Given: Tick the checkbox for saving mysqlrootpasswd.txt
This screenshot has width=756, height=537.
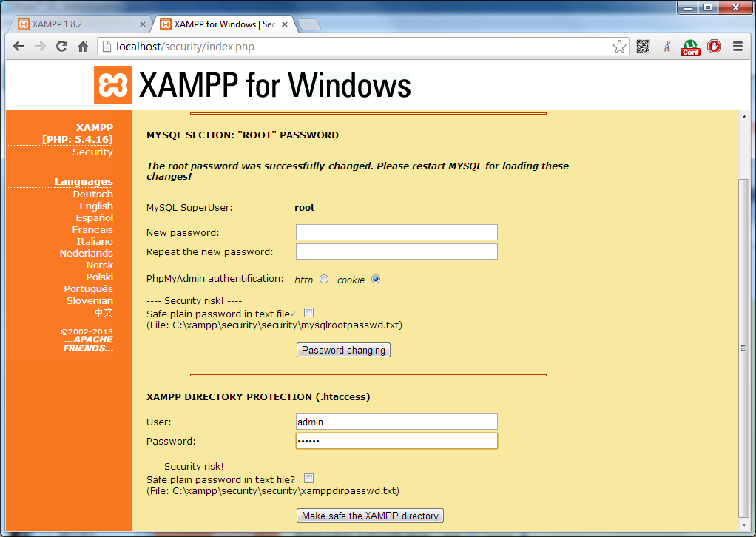Looking at the screenshot, I should pos(309,313).
